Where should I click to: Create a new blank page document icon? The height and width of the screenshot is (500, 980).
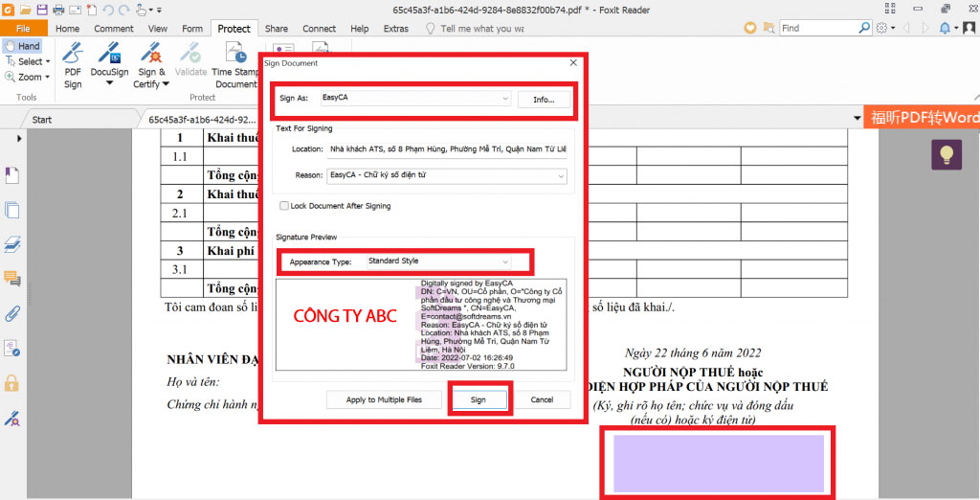point(91,10)
